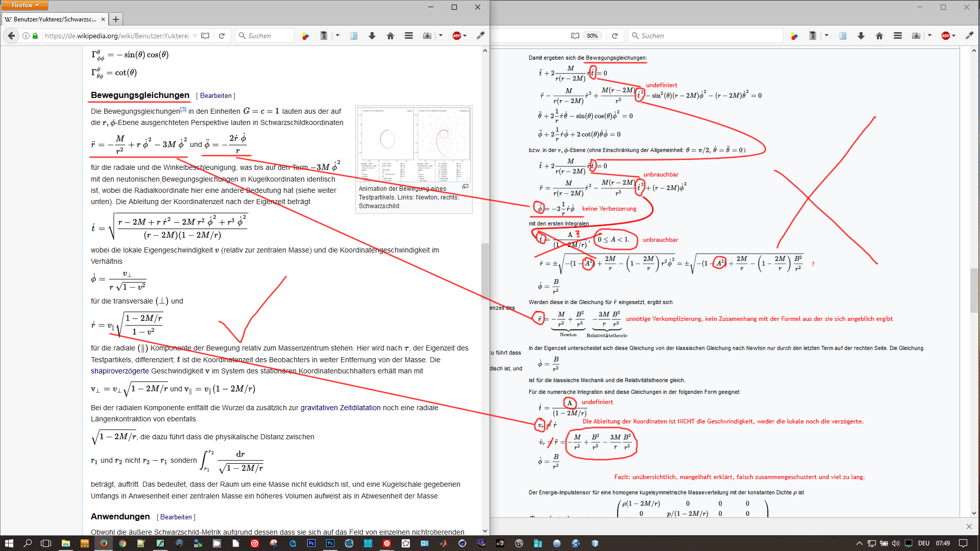Click screenshot camera icon in left toolbar

(427, 36)
